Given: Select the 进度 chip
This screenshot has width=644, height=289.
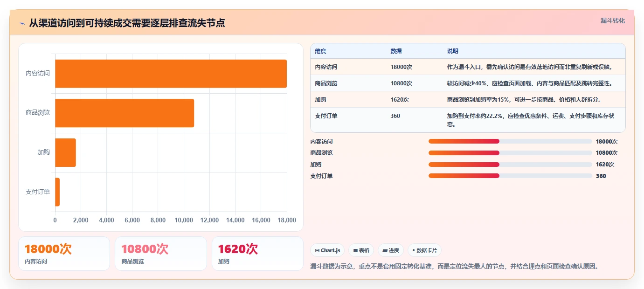Looking at the screenshot, I should coord(391,250).
